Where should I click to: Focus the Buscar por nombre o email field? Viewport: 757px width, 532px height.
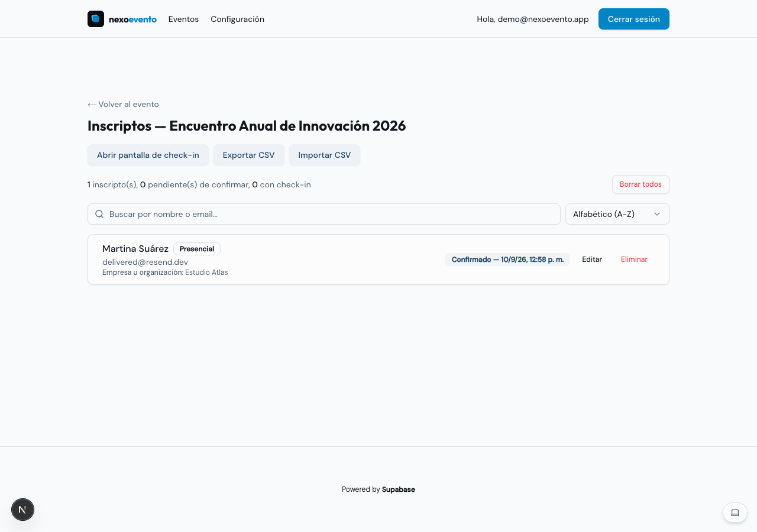pyautogui.click(x=324, y=214)
